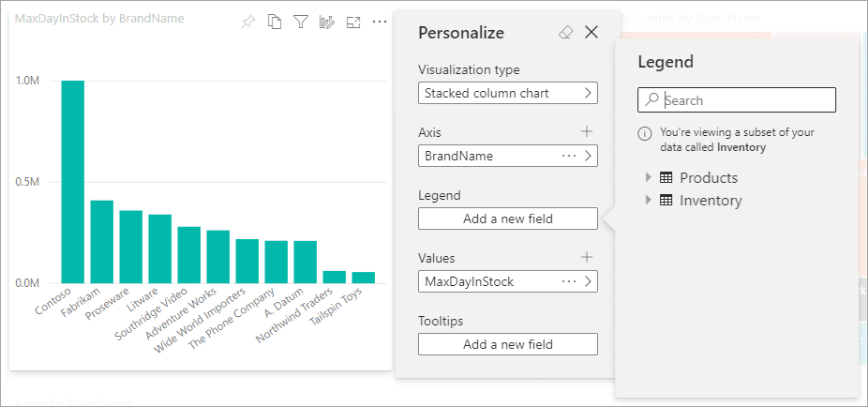This screenshot has height=407, width=868.
Task: Expand the Inventory table
Action: [x=647, y=200]
